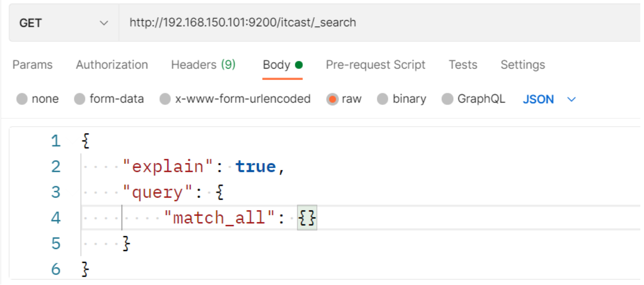
Task: Select the raw body radio button
Action: coord(332,99)
